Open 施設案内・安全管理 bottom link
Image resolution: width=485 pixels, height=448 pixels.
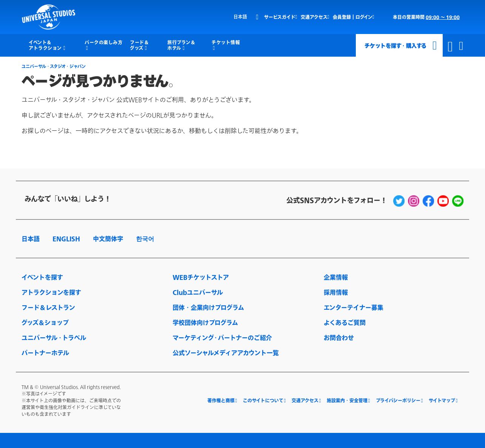(348, 400)
